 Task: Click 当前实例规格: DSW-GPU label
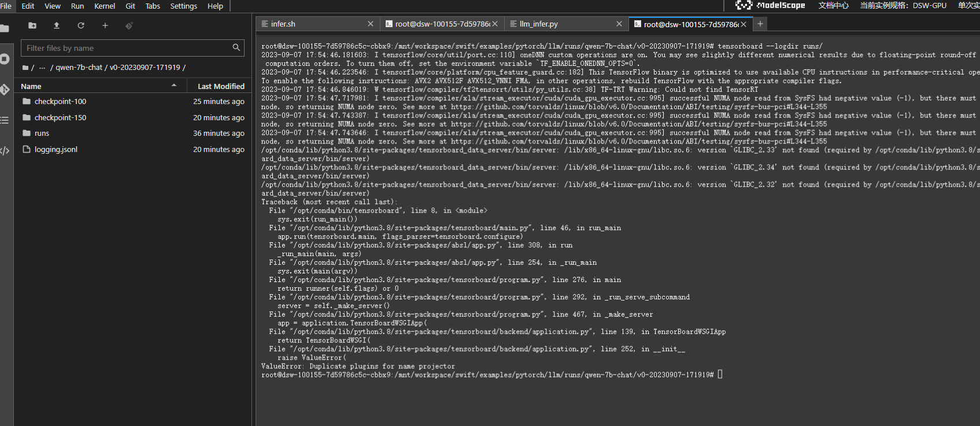coord(903,5)
